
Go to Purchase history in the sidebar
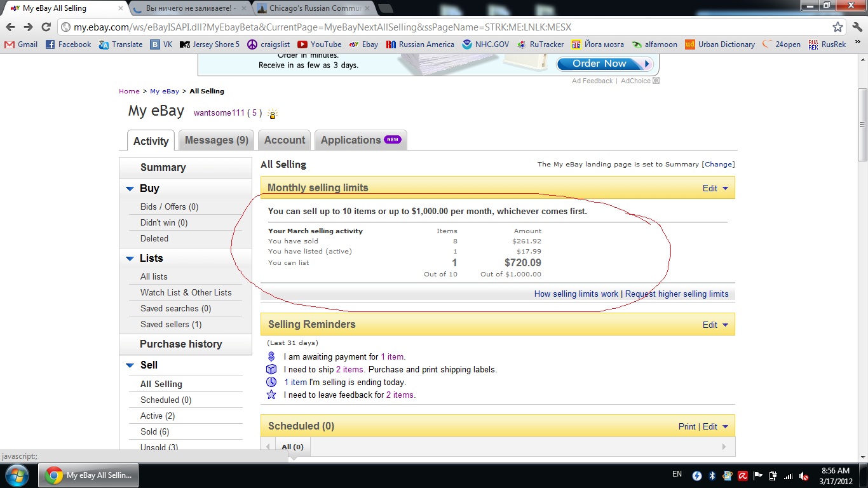[180, 344]
